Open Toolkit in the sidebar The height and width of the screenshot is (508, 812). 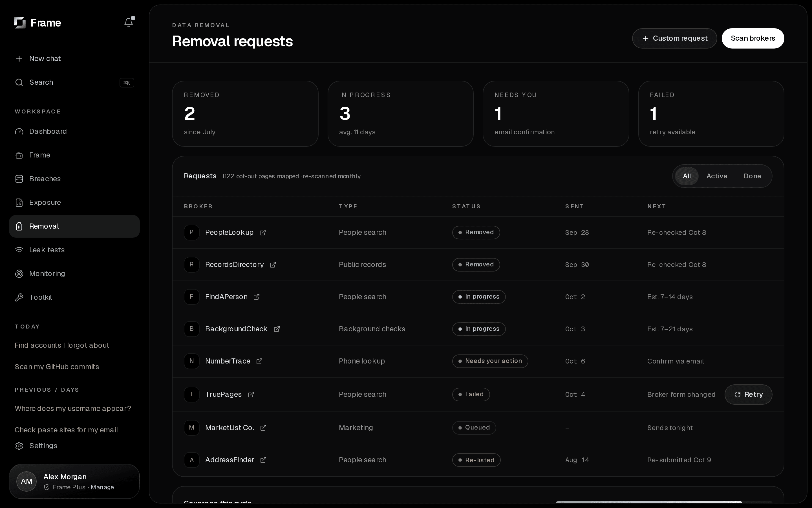tap(74, 297)
